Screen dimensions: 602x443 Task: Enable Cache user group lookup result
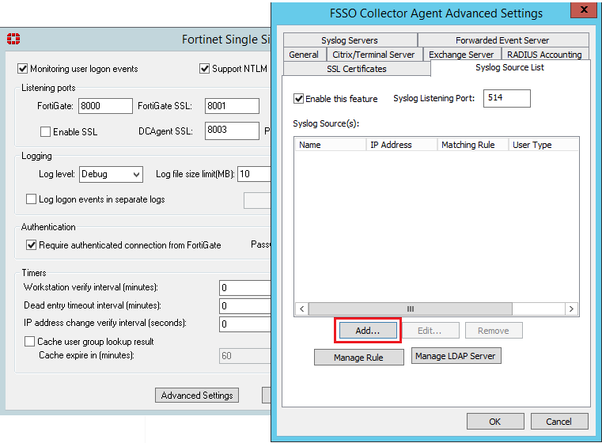(29, 341)
